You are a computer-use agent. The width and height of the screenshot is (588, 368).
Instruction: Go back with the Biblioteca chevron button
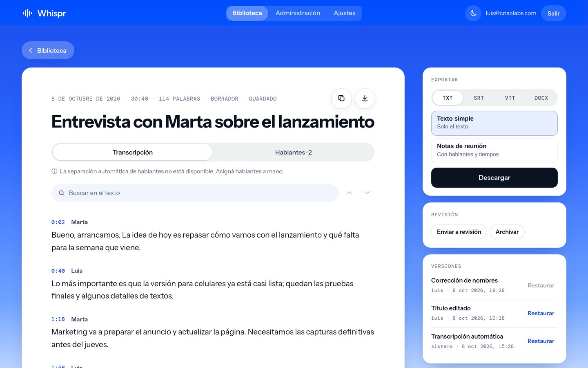[x=48, y=50]
